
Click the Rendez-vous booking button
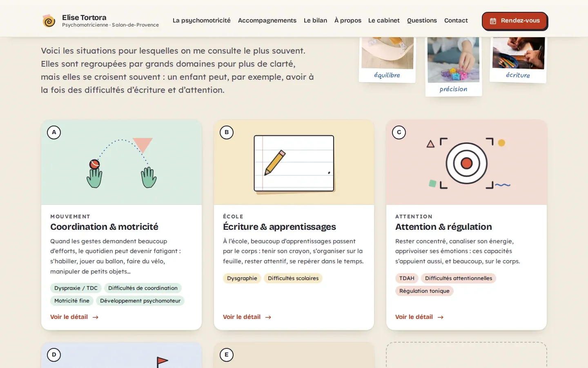coord(514,21)
